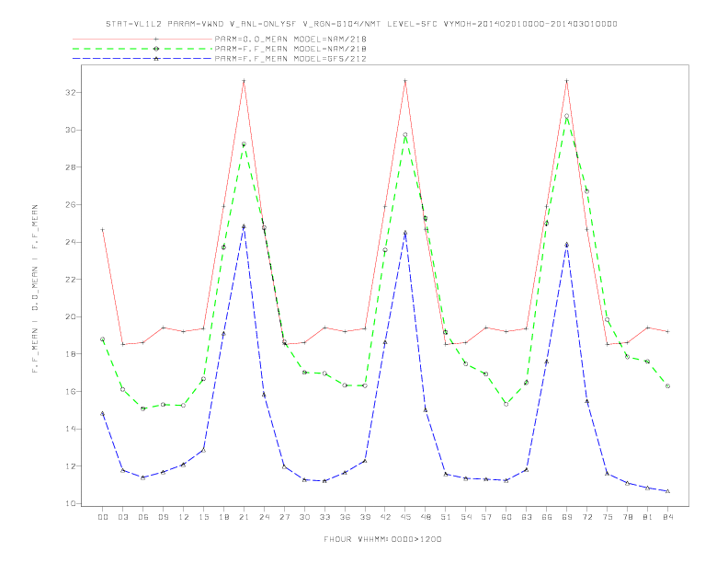Click the y-axis tick label 22
Screen dimensions: 728x563
click(70, 279)
